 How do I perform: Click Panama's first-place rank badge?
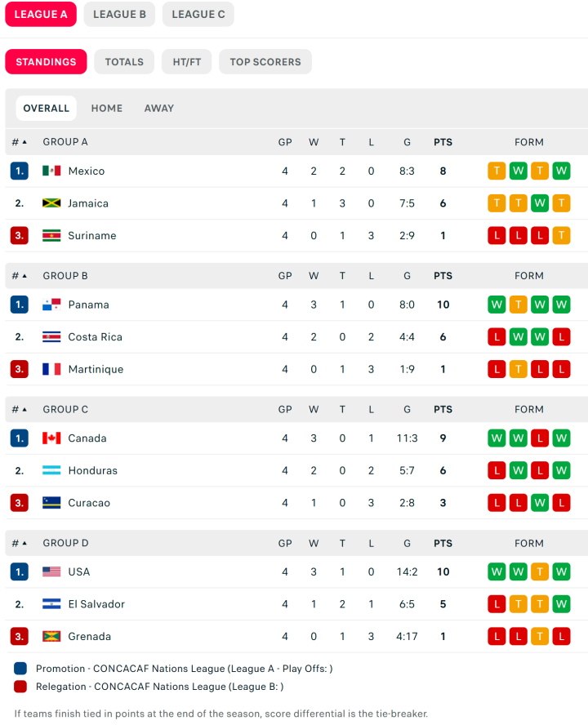20,305
